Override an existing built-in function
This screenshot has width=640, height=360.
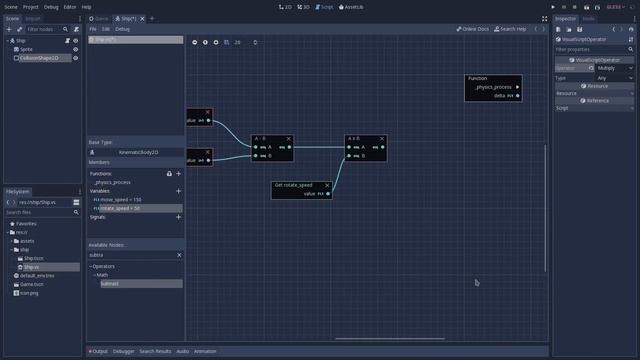pos(169,173)
